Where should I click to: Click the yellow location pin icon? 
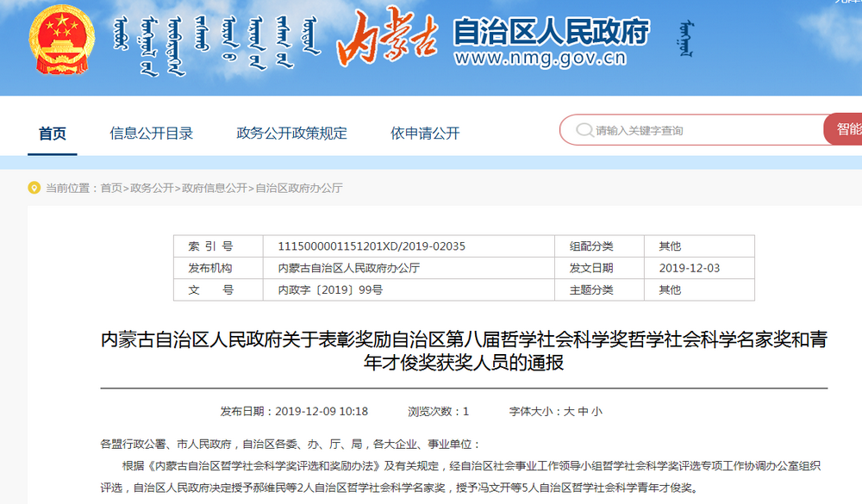click(34, 188)
